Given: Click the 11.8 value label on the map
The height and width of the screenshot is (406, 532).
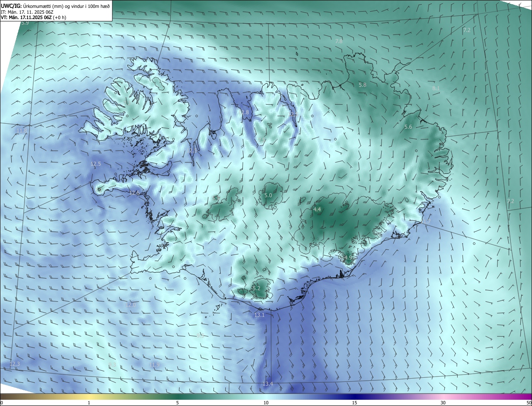Looking at the screenshot, I should (22, 130).
